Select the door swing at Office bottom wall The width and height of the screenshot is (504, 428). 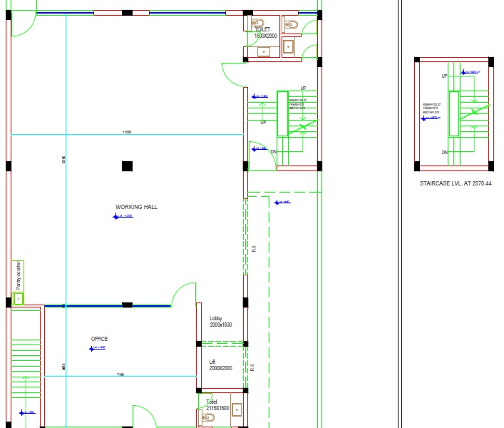coord(145,416)
